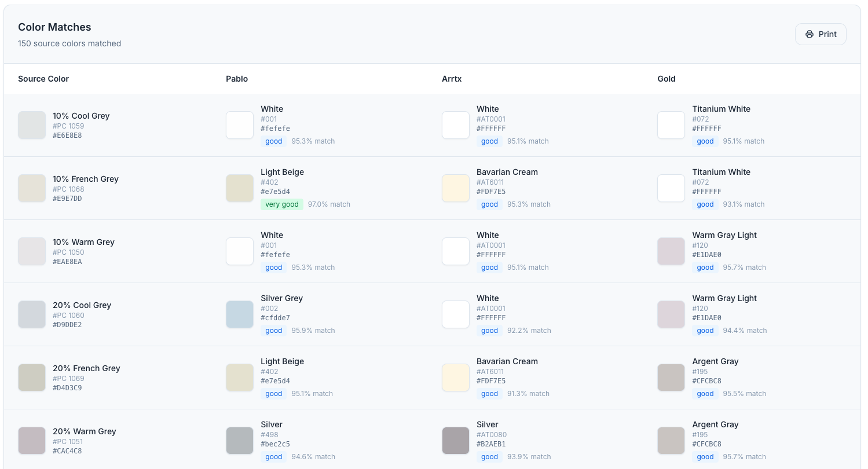Viewport: 868px width, 469px height.
Task: Click the Warm Gray Light swatch for 10% Warm Grey
Action: point(671,251)
